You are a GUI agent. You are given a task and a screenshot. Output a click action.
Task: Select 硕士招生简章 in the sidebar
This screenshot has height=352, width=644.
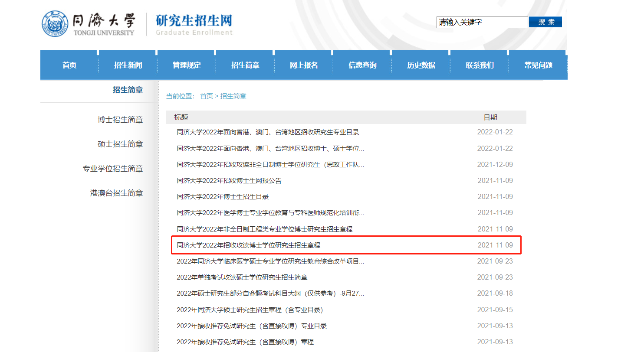(x=120, y=144)
